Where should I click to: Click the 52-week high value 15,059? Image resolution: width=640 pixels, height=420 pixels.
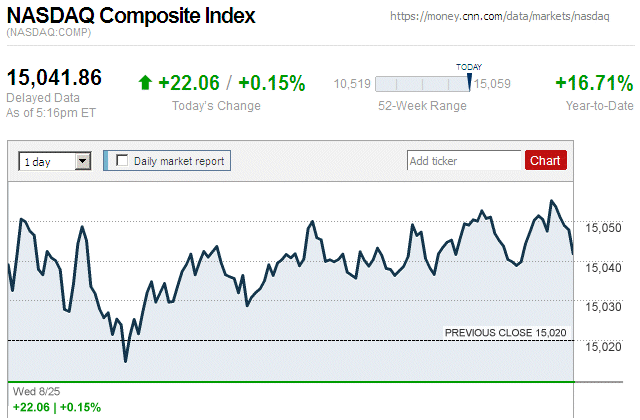(492, 84)
